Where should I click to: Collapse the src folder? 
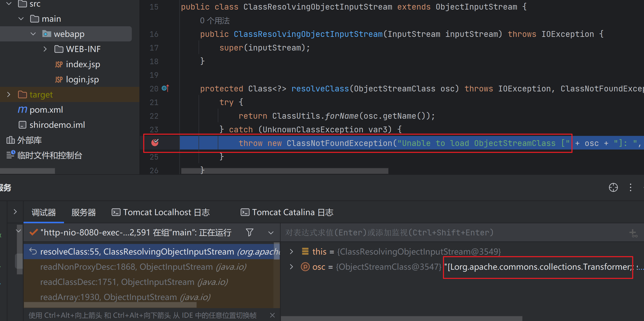tap(9, 4)
